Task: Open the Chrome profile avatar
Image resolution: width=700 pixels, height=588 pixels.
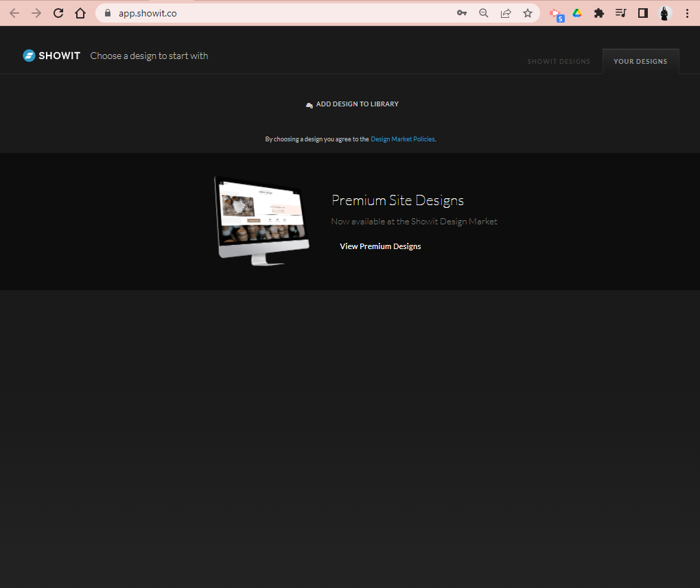Action: coord(665,14)
